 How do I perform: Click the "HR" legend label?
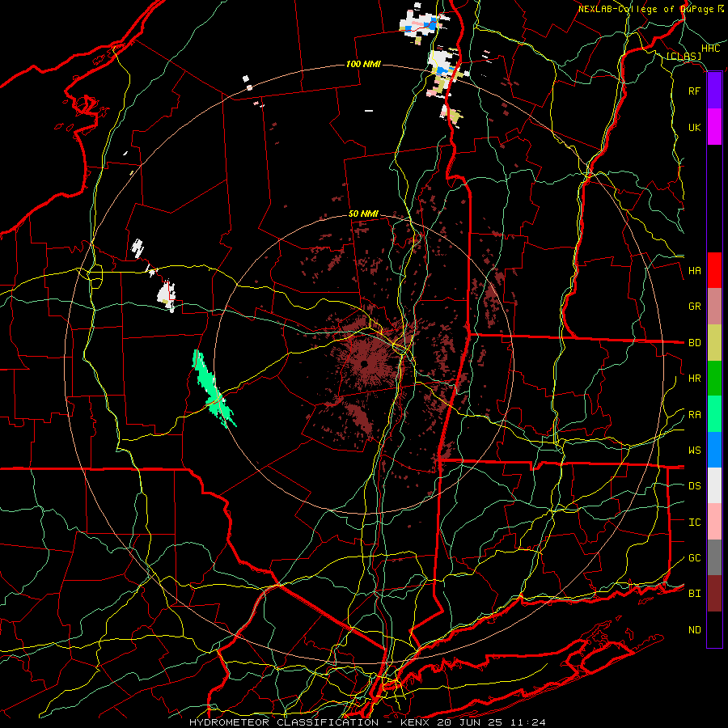pos(694,379)
